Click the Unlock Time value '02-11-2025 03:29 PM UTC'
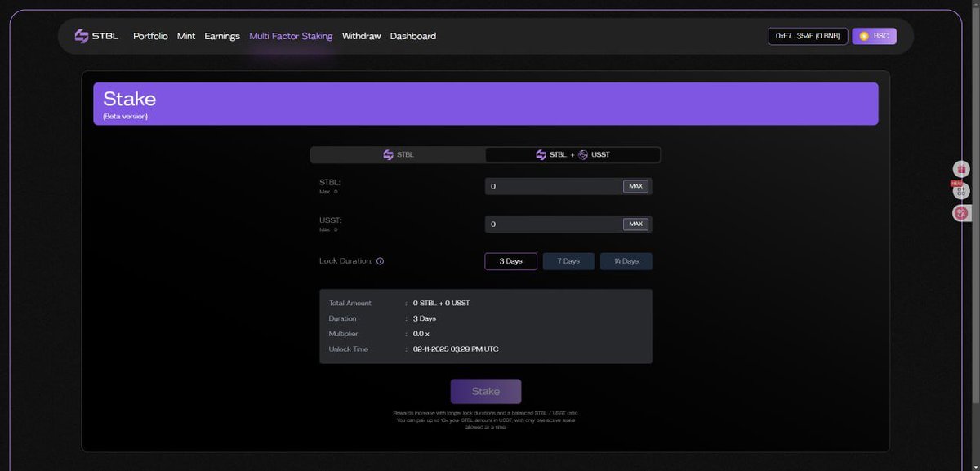 [x=456, y=349]
